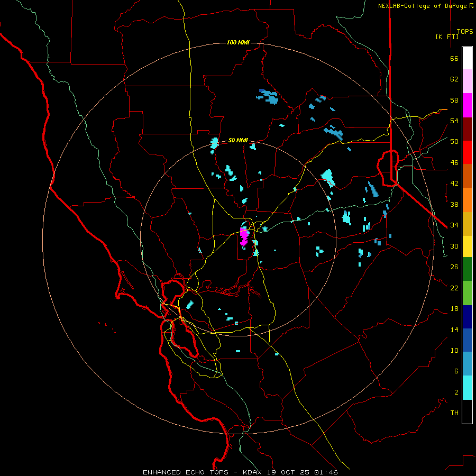Screen dimensions: 476x476
Task: Select the medium blue legend swatch
Action: click(467, 340)
